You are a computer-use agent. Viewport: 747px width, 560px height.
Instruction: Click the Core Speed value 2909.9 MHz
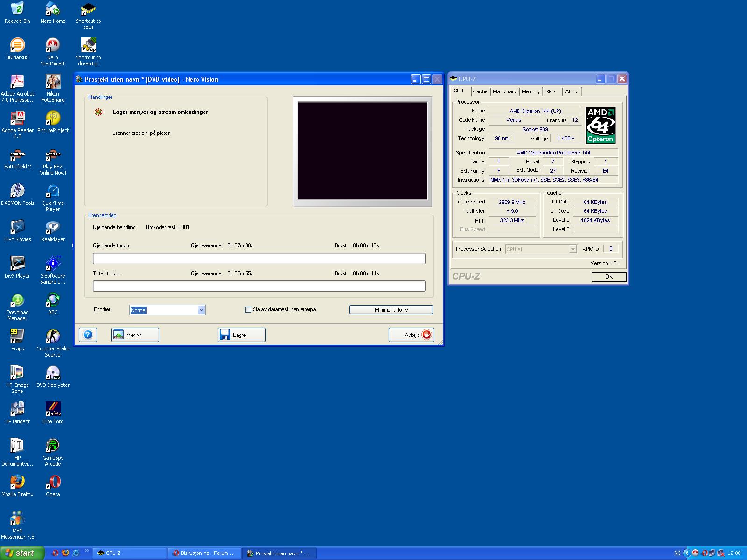click(512, 202)
